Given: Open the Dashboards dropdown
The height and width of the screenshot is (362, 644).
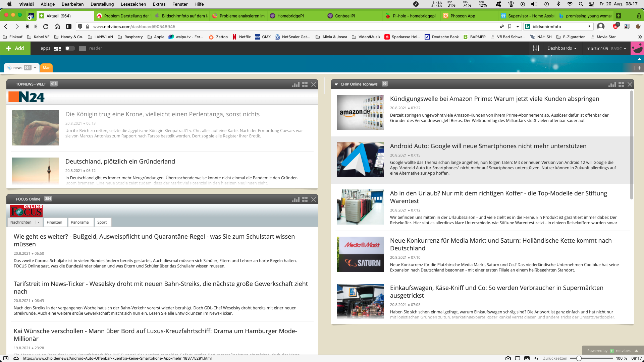Looking at the screenshot, I should click(x=562, y=48).
